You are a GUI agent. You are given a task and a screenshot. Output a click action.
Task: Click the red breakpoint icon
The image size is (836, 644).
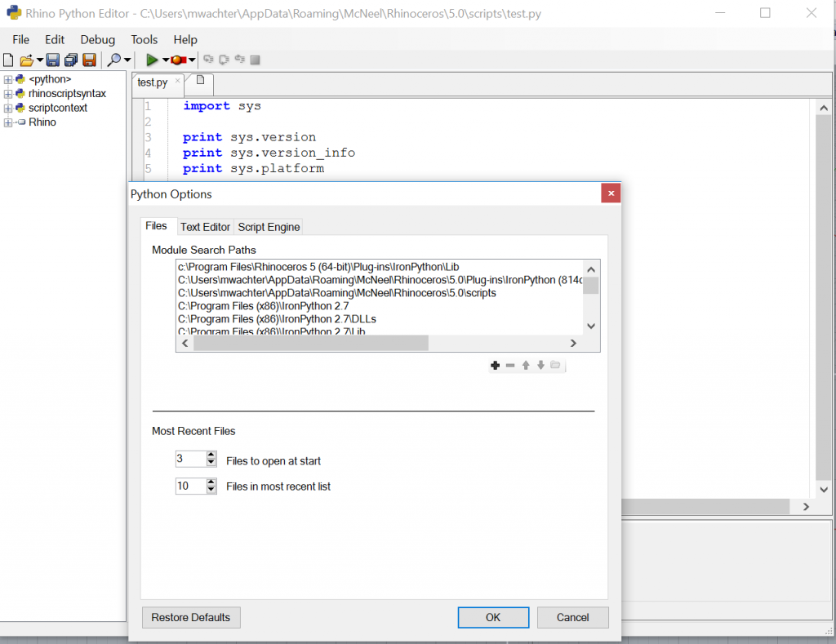tap(177, 60)
